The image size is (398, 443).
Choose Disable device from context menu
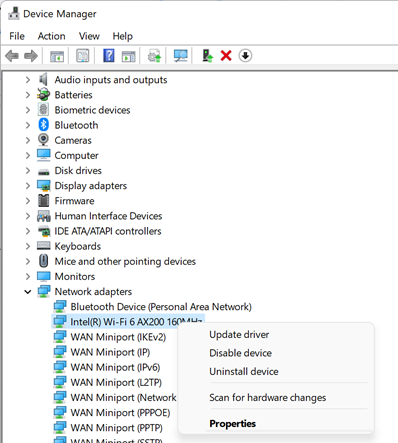pyautogui.click(x=240, y=353)
